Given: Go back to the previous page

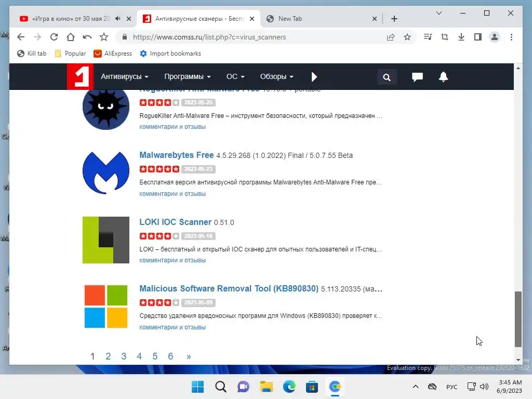Looking at the screenshot, I should coord(21,37).
